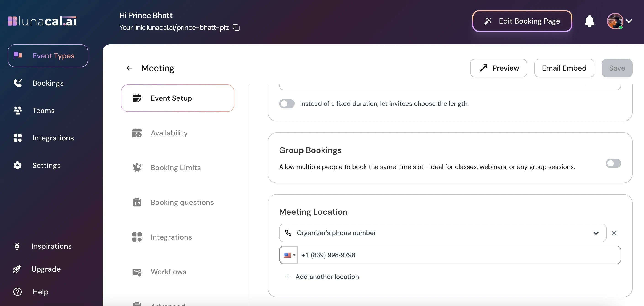
Task: Open Inspirations from sidebar
Action: tap(51, 246)
